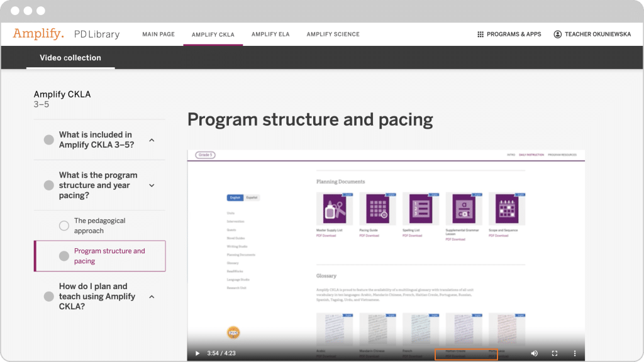The height and width of the screenshot is (362, 644).
Task: Click circle beside How do I plan and teach
Action: 49,297
